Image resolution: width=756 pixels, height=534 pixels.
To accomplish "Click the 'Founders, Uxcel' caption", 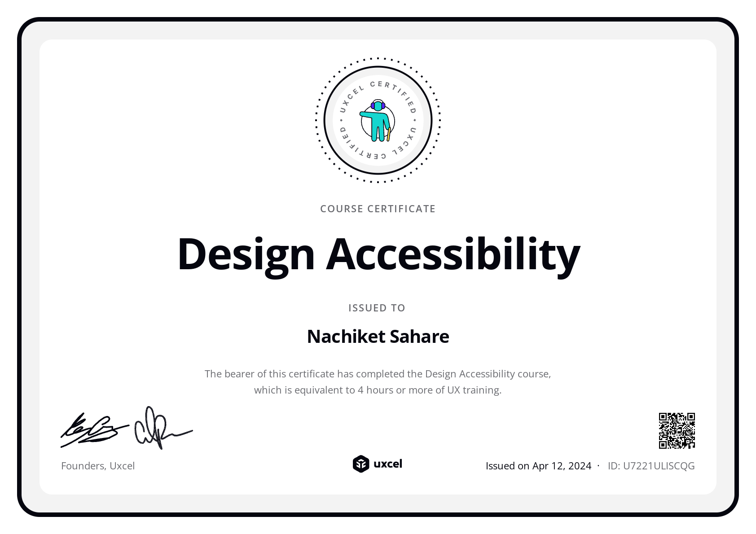I will coord(98,466).
